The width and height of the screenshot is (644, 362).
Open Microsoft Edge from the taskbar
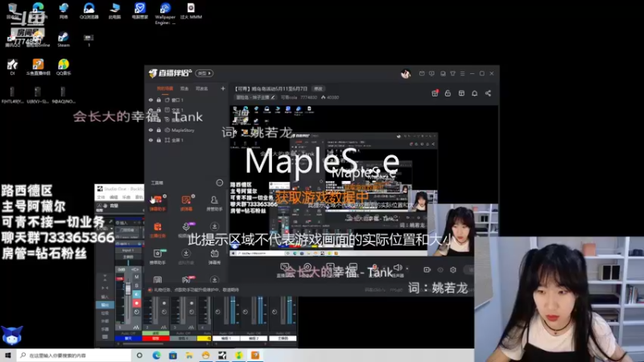156,356
